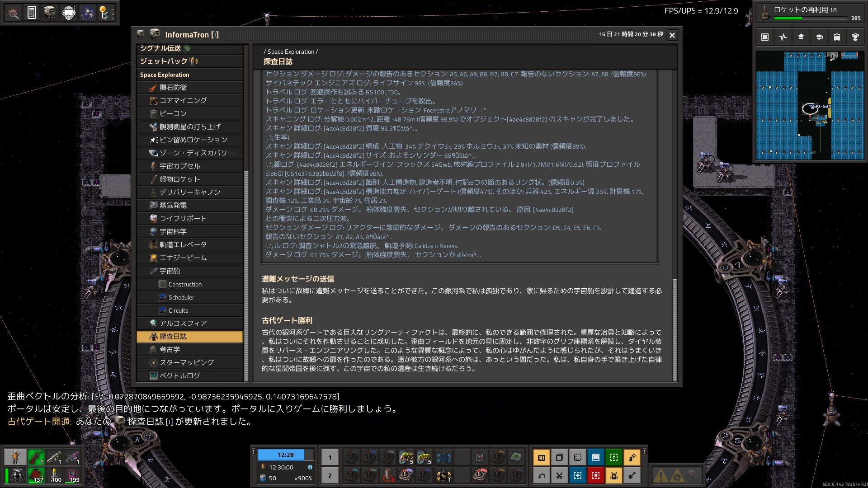868x488 pixels.
Task: Select the red deconstruction planner tool
Action: (x=596, y=475)
